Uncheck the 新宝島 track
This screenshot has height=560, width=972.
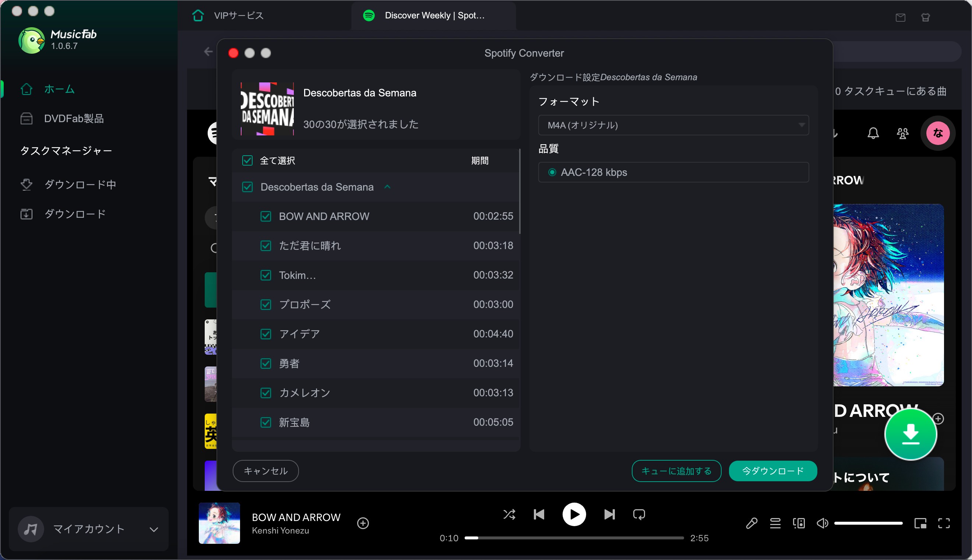click(x=266, y=422)
